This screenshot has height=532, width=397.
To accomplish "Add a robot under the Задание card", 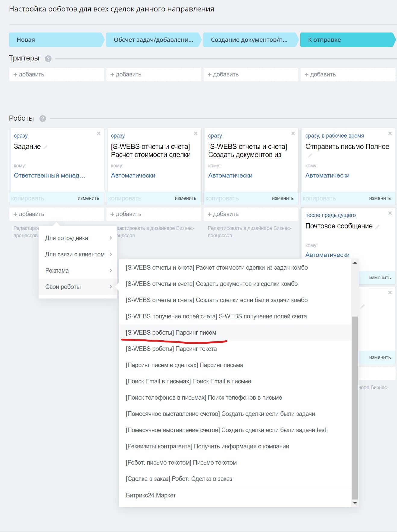I will 57,214.
